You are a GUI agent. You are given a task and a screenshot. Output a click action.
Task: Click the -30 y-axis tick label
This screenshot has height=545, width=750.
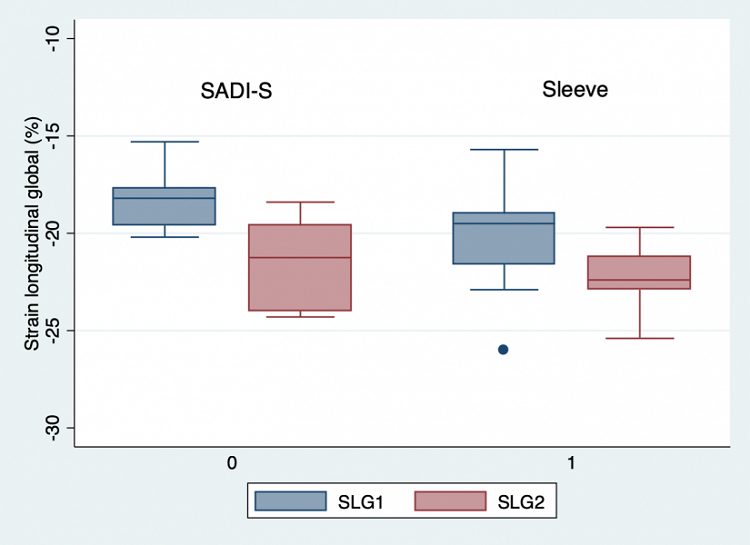pos(54,428)
